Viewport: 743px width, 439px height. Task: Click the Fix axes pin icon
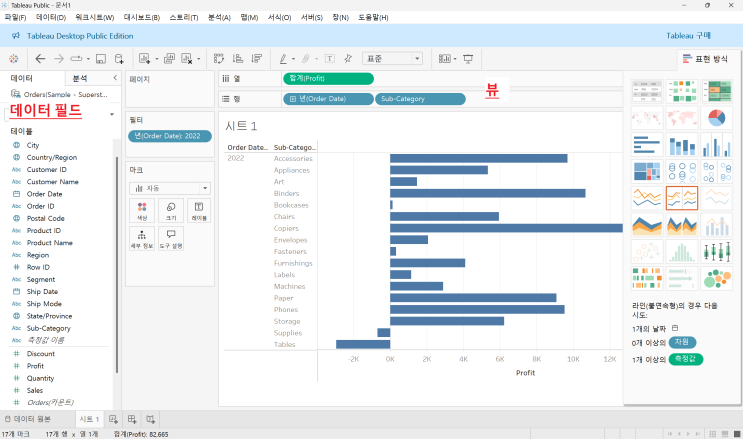coord(348,59)
